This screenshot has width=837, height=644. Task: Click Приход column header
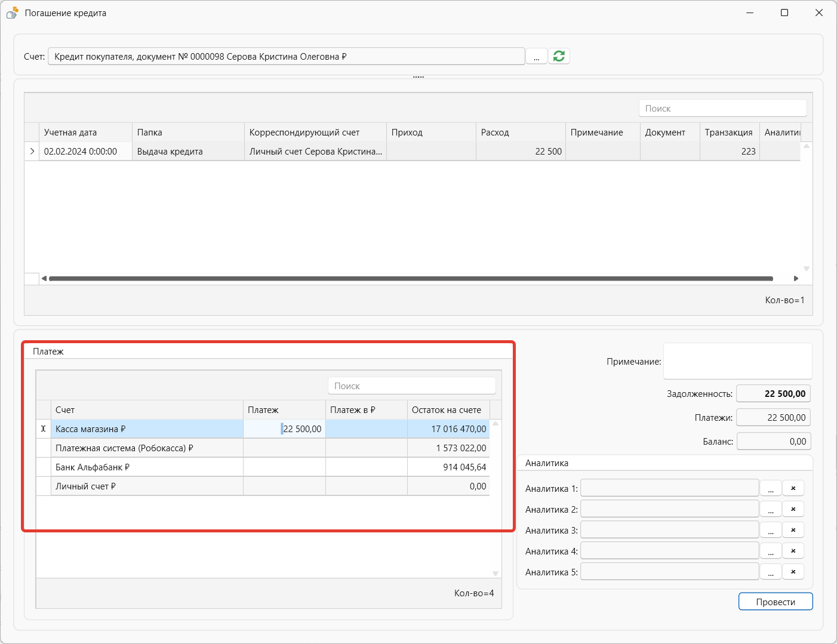(431, 132)
